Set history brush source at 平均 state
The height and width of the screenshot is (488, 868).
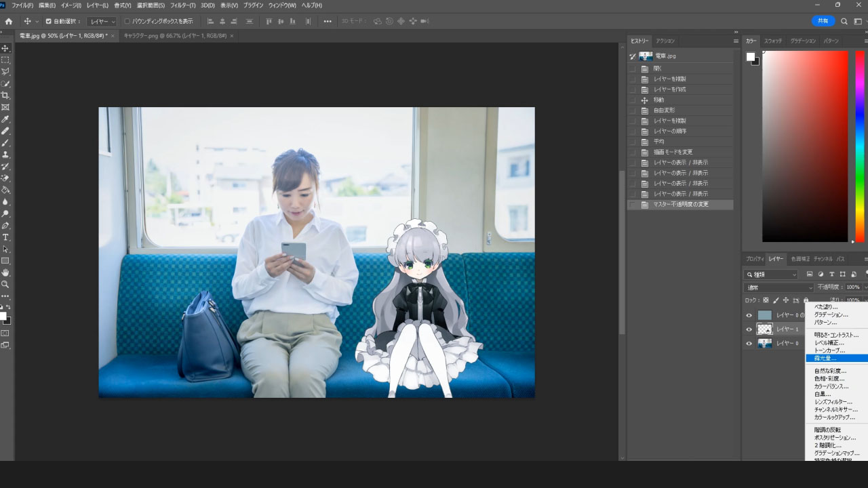[x=633, y=142]
